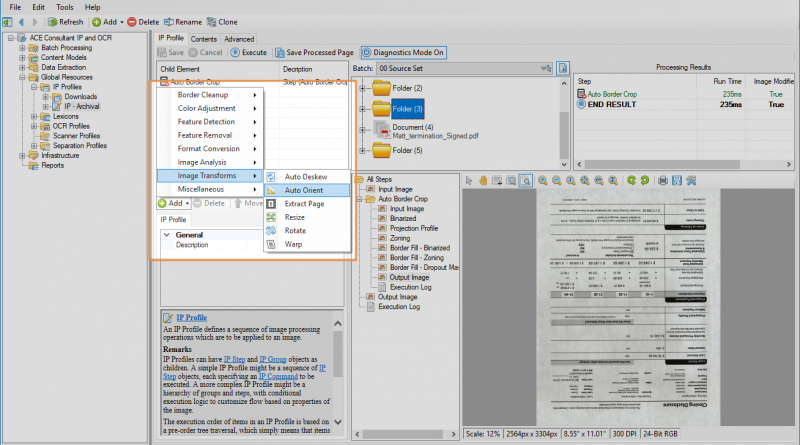Click the Rotate command icon in submenu
Image resolution: width=800 pixels, height=445 pixels.
(x=271, y=230)
